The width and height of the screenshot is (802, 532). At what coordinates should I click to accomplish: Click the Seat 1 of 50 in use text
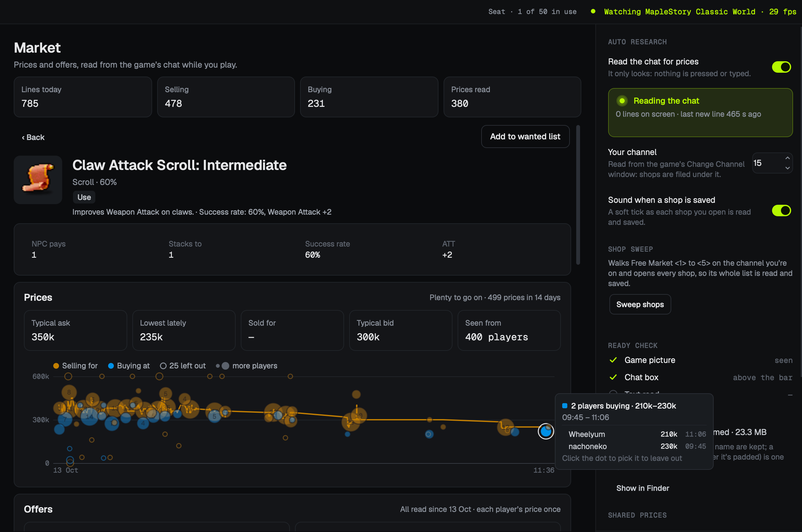532,11
